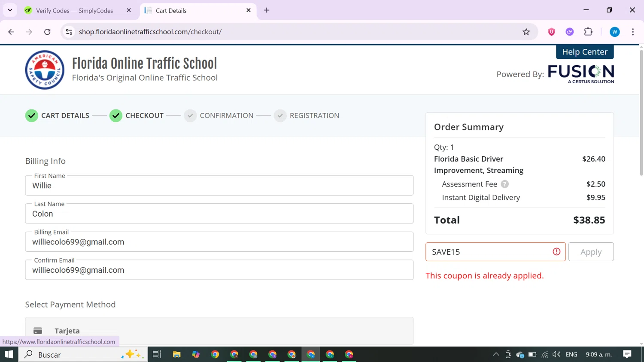
Task: Click the Select Payment Method heading
Action: coord(70,305)
